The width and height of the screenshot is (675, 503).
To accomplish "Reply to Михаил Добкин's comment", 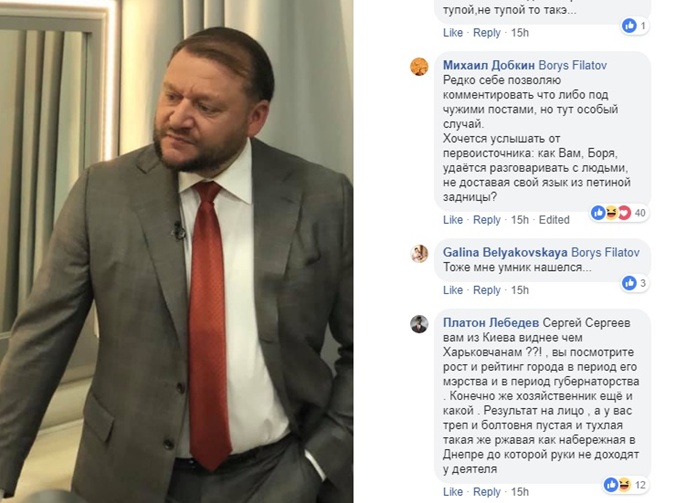I will coord(486,220).
